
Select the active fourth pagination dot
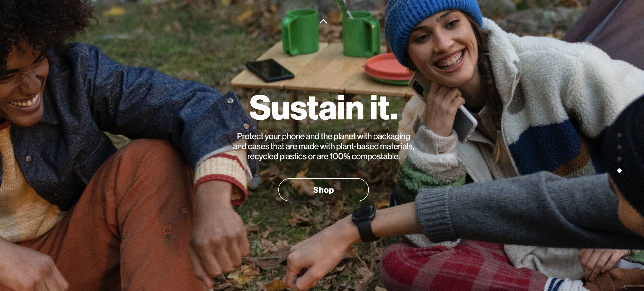click(620, 171)
